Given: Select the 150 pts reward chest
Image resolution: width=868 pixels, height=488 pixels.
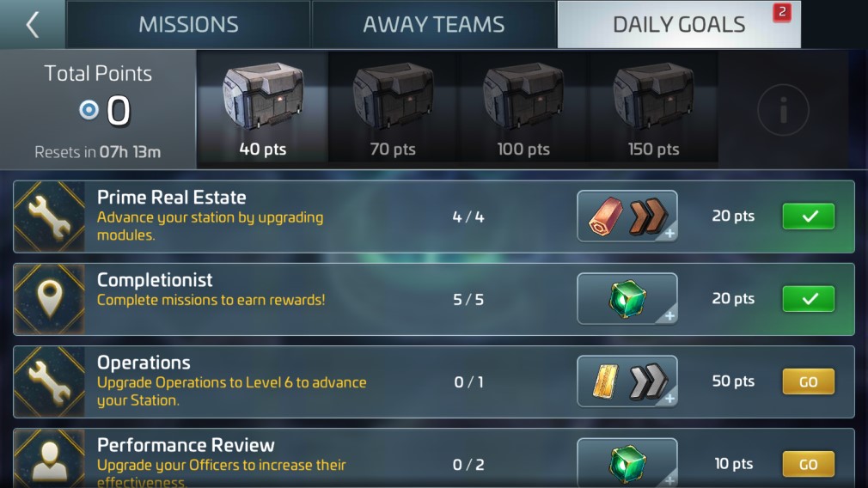Looking at the screenshot, I should click(x=653, y=110).
